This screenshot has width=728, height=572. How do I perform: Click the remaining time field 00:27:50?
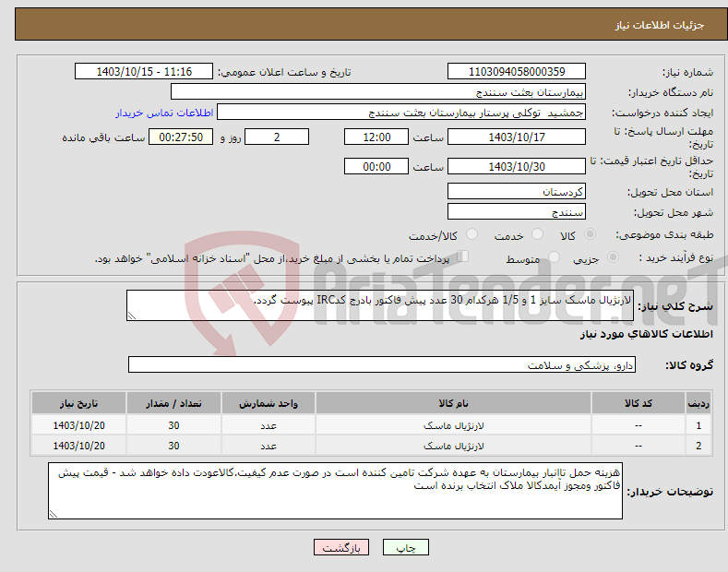click(x=181, y=137)
